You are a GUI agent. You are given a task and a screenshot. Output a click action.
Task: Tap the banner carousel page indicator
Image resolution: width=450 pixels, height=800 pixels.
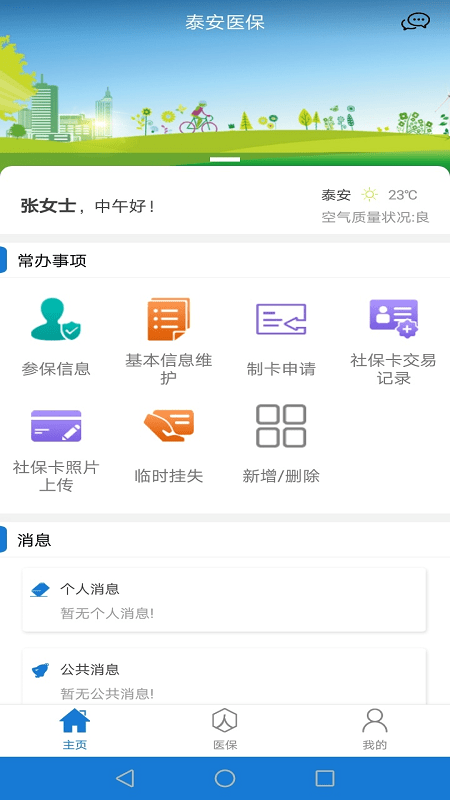225,159
